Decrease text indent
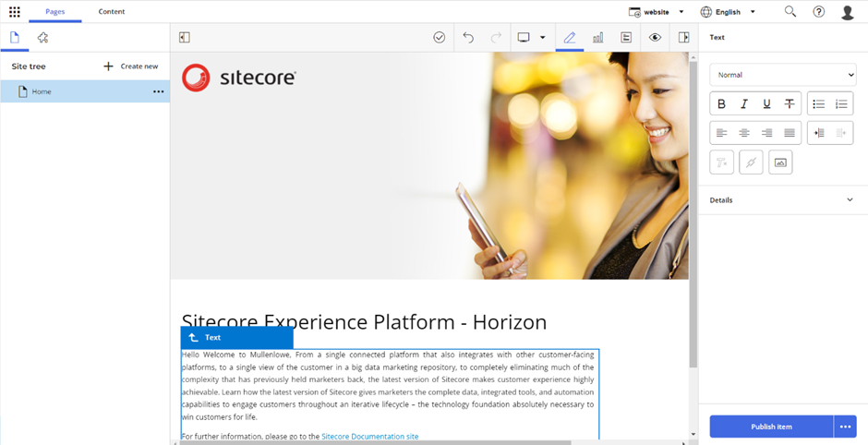 (x=841, y=133)
